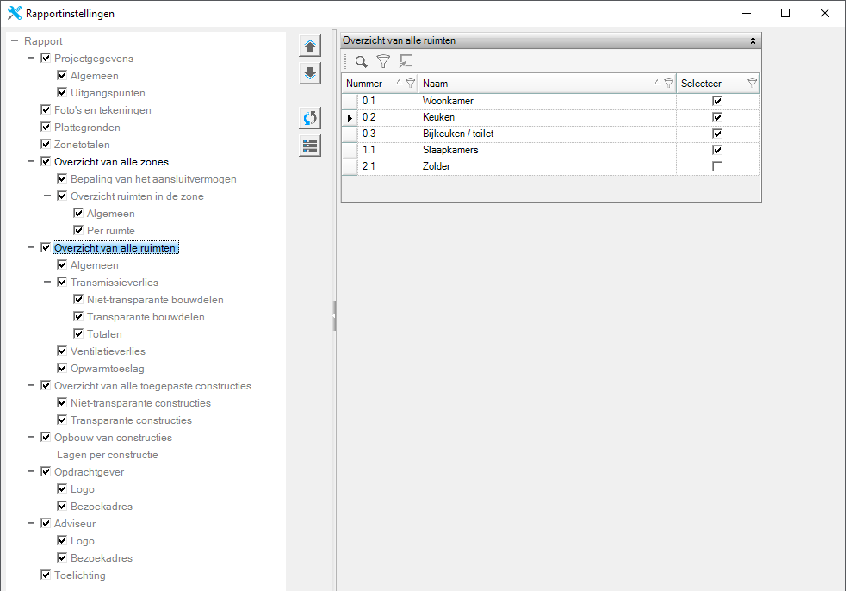Uncheck the Ventilatieverlies checkbox

62,351
